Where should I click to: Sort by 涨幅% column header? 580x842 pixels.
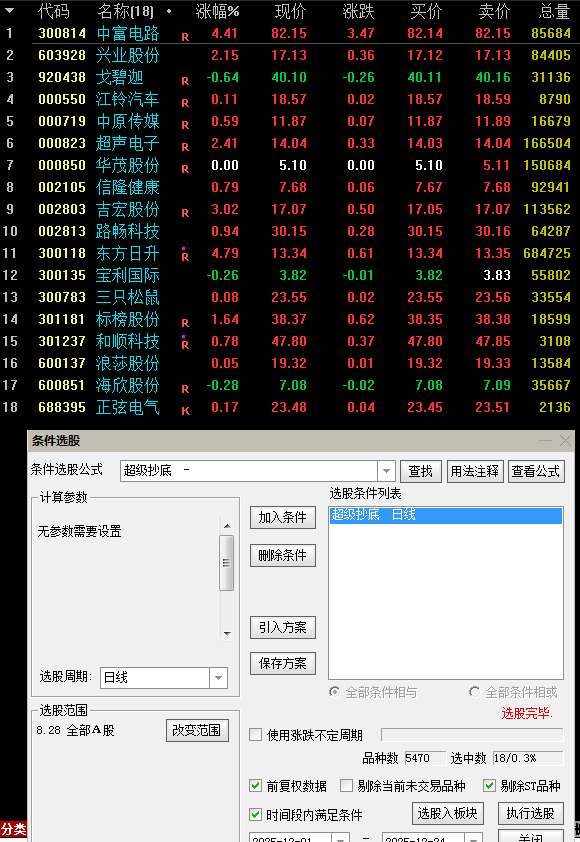217,11
